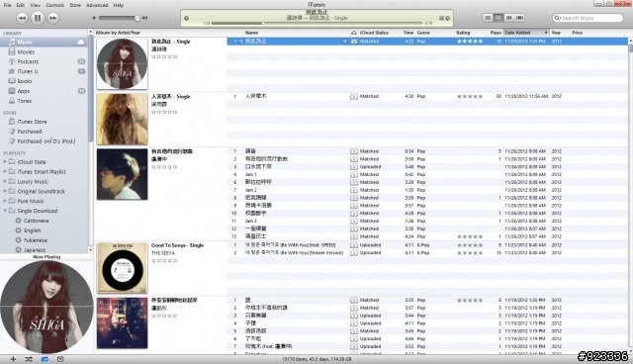Viewport: 633px width, 364px height.
Task: Expand the iTunes Smart Playlist folder
Action: 5,171
